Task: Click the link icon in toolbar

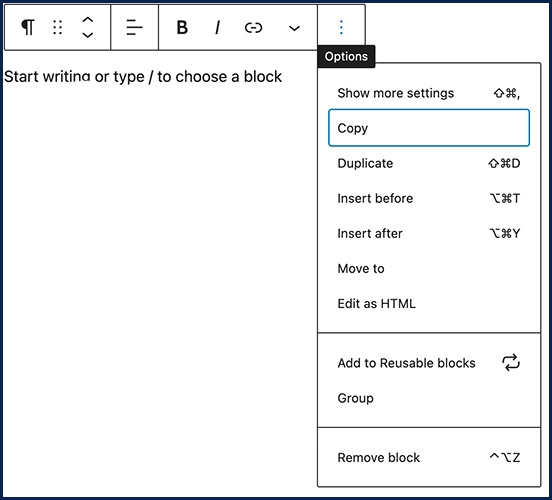Action: click(x=253, y=27)
